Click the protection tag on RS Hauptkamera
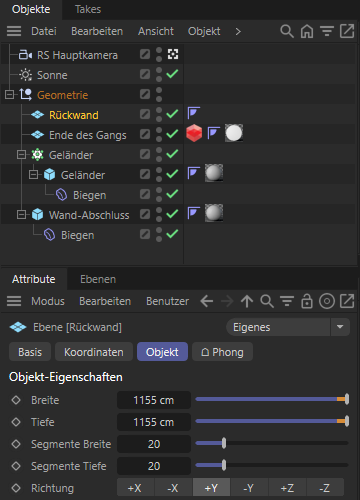Image resolution: width=360 pixels, height=500 pixels. click(x=173, y=54)
